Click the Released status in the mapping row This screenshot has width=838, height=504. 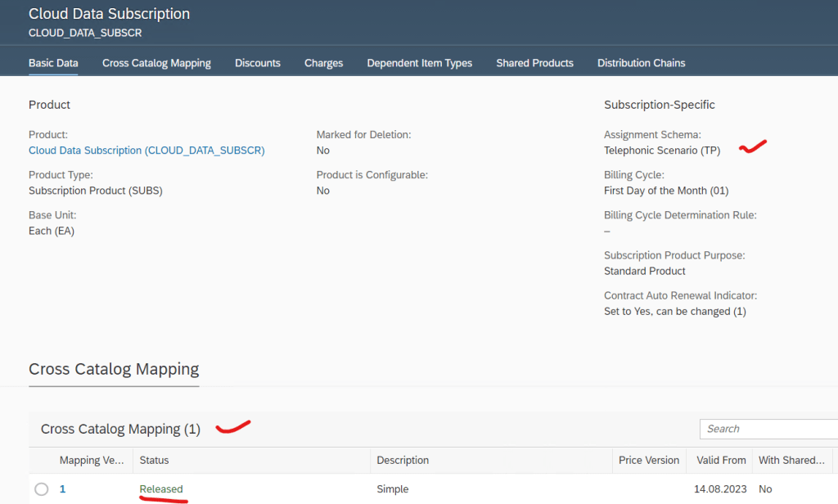pyautogui.click(x=161, y=489)
